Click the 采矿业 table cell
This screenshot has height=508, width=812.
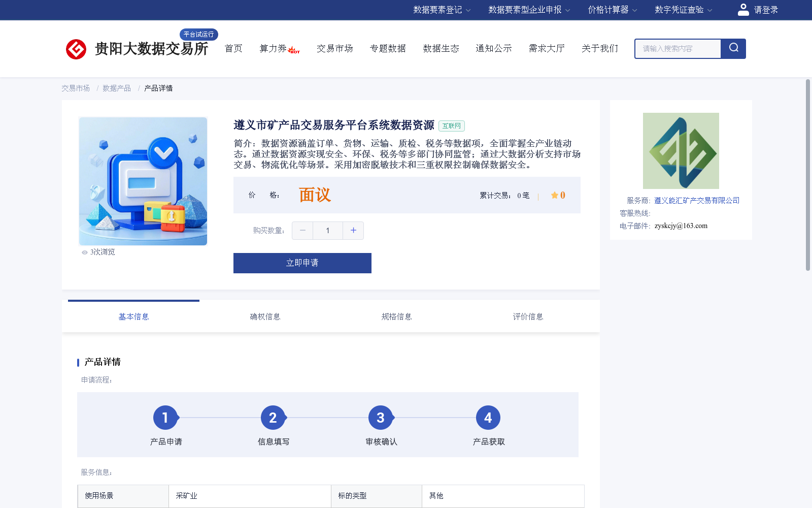click(250, 496)
